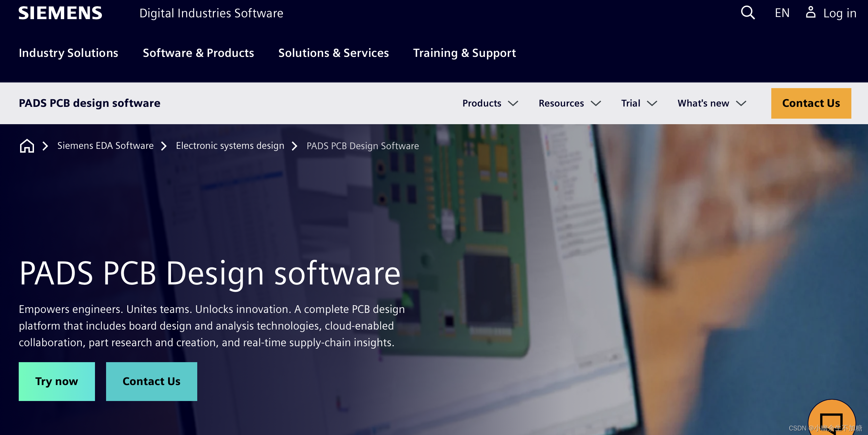Viewport: 868px width, 435px height.
Task: Click the search magnifier icon
Action: coord(748,13)
